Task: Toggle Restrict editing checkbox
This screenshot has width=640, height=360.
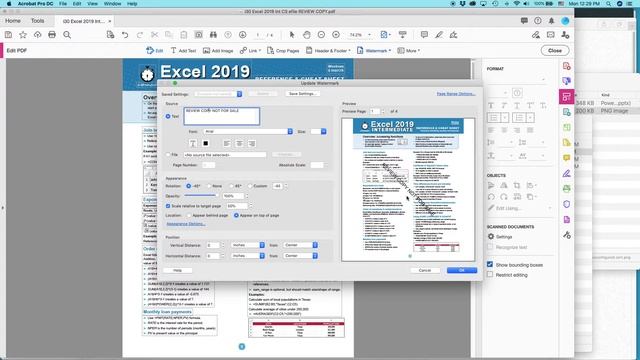Action: point(490,275)
